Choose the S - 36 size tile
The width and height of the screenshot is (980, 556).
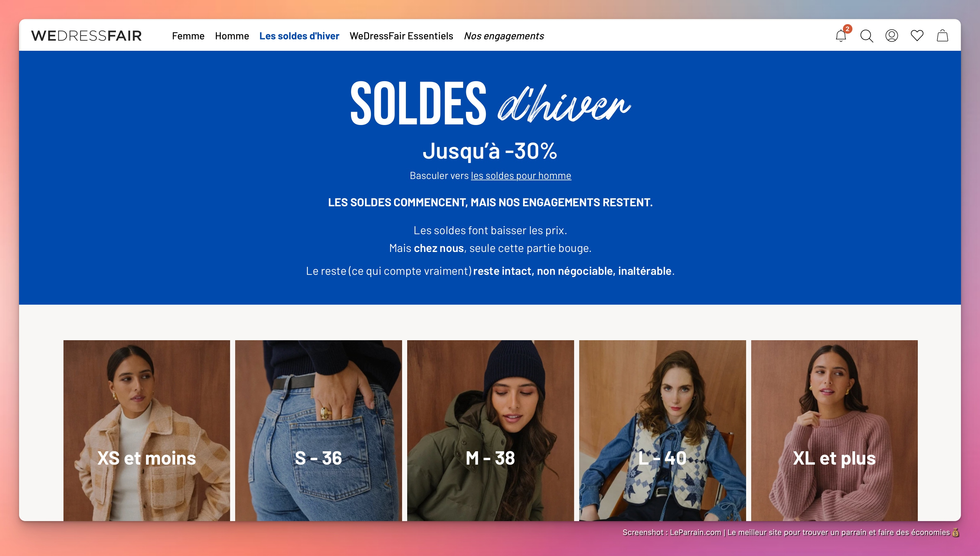(318, 430)
